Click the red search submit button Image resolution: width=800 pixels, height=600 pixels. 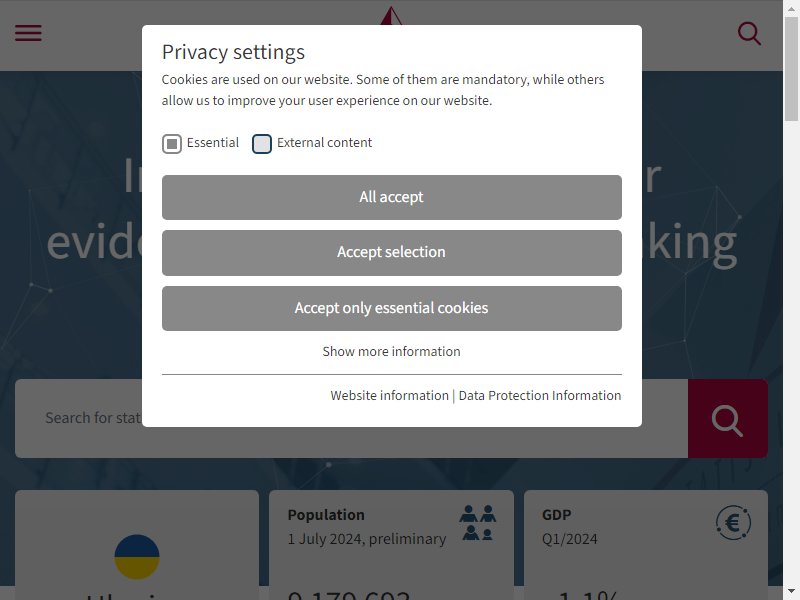728,418
